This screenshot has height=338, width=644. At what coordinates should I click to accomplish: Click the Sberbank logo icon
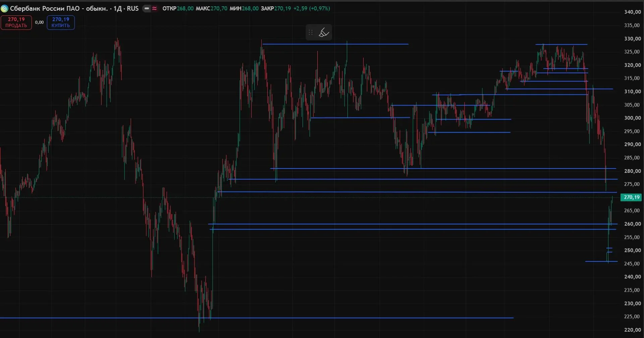tap(4, 8)
